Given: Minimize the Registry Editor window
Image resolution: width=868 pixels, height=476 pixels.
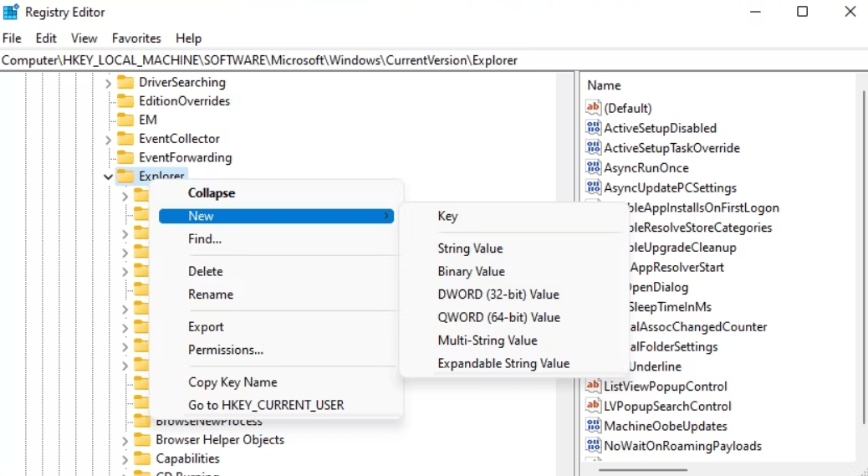Looking at the screenshot, I should tap(755, 12).
